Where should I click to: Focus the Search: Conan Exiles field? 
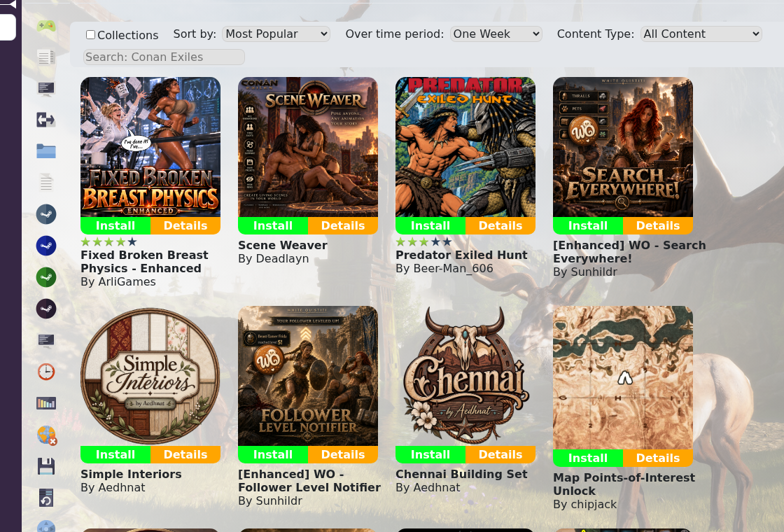[164, 57]
